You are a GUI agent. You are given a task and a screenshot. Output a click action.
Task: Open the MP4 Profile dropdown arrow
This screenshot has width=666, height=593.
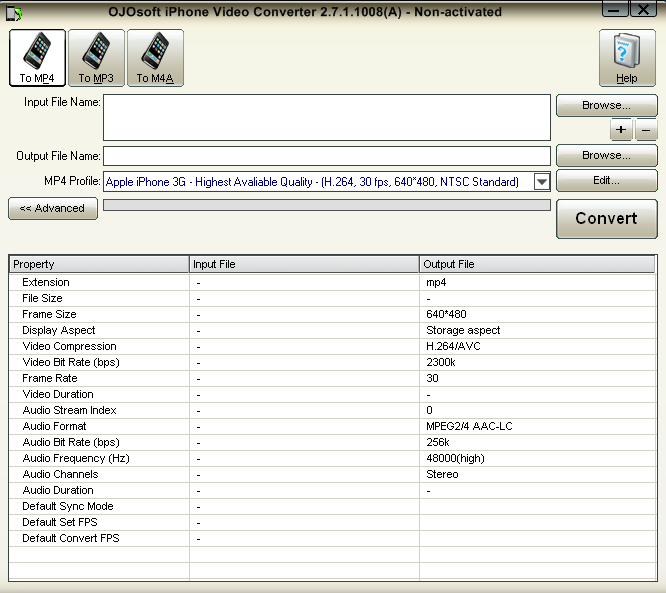[x=542, y=182]
